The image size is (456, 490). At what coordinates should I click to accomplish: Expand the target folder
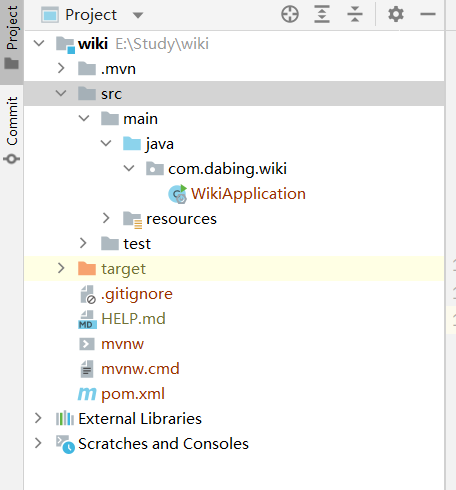coord(61,268)
